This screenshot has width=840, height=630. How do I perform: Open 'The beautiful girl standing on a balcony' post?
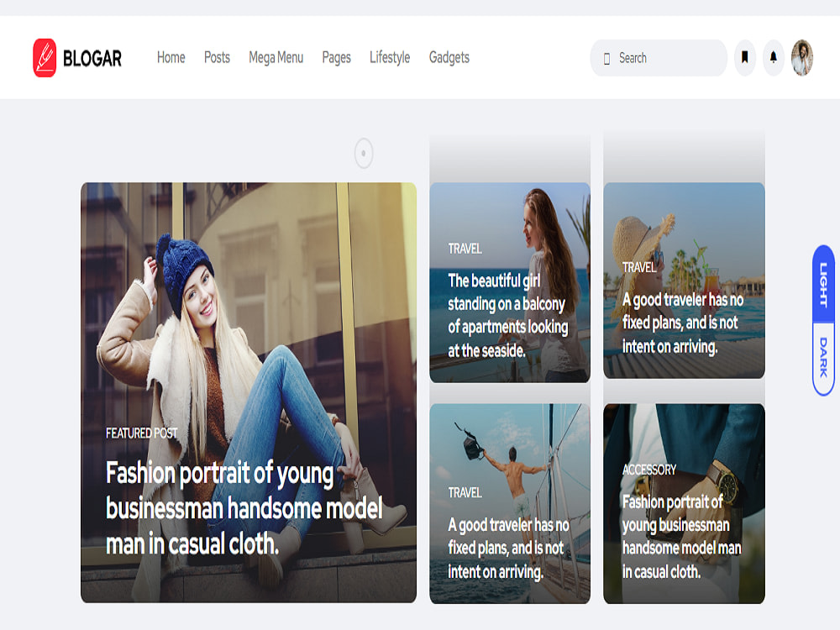click(508, 315)
